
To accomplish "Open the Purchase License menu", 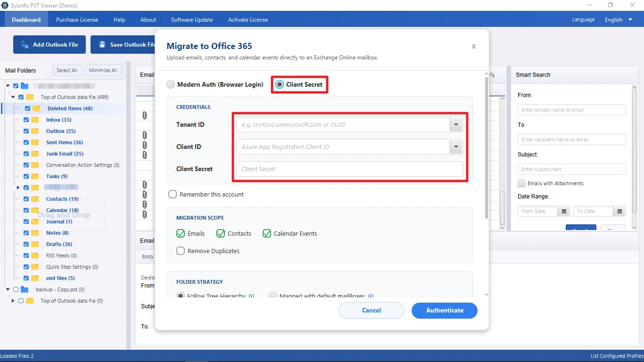I will 77,20.
